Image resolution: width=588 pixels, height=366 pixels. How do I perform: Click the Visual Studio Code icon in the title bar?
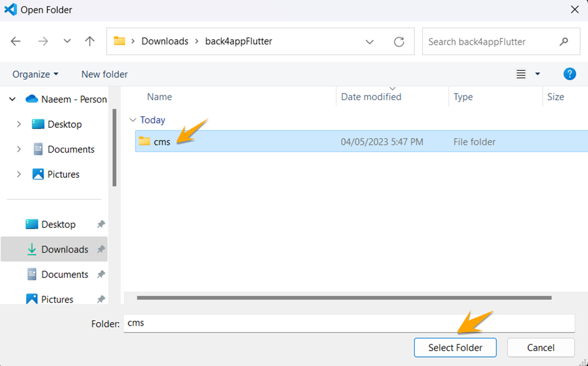tap(10, 10)
